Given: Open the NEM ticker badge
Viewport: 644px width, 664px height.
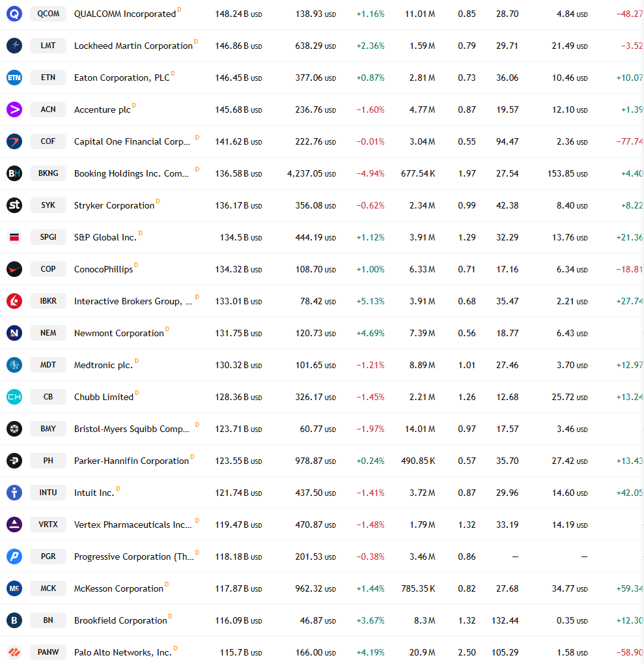Looking at the screenshot, I should tap(48, 333).
